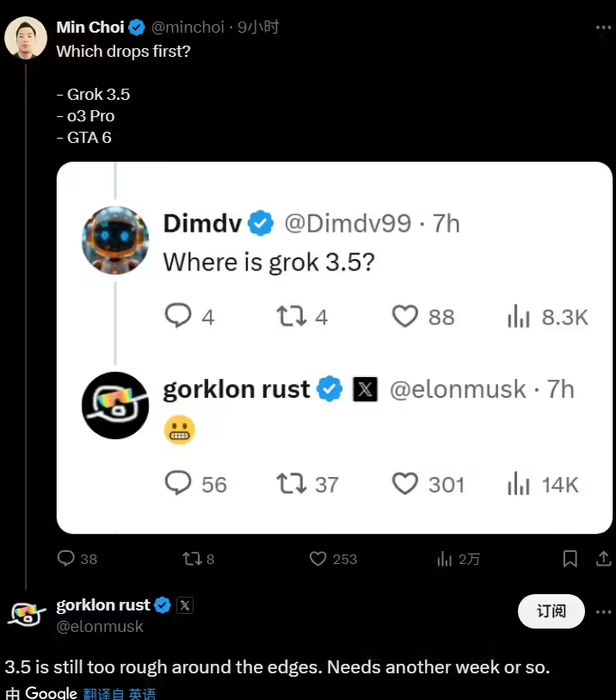Image resolution: width=616 pixels, height=700 pixels.
Task: Open the @elonmusk handle under gorklon rust
Action: pos(100,627)
